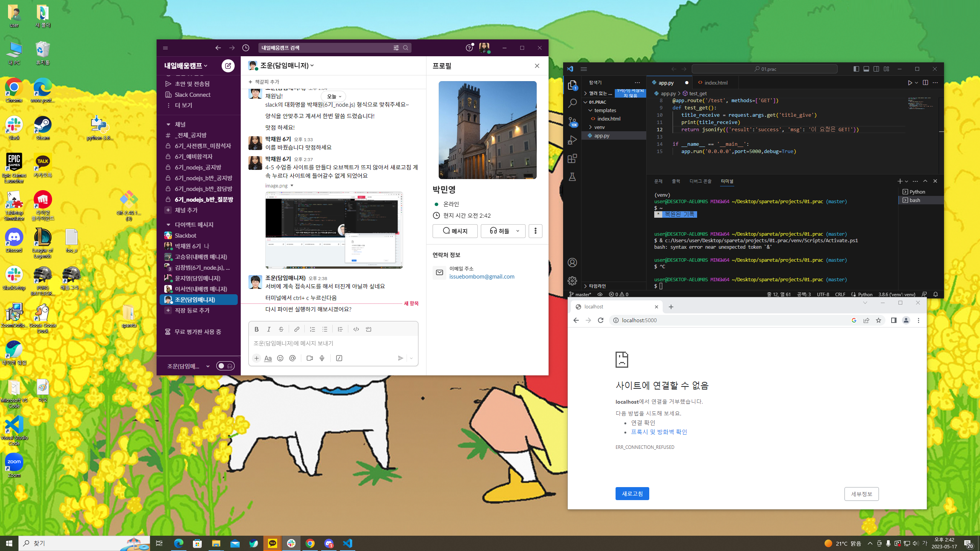
Task: Open the 허들 dropdown in profile panel
Action: pyautogui.click(x=518, y=231)
